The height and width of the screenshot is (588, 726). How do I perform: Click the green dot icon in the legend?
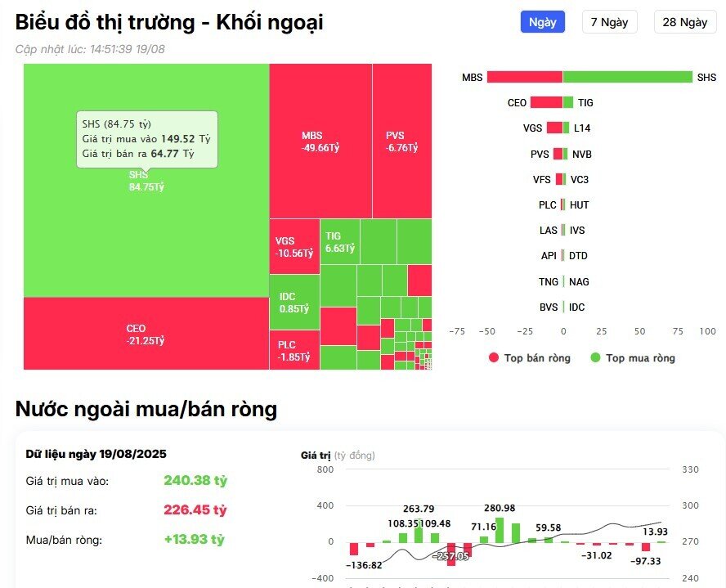tap(594, 358)
